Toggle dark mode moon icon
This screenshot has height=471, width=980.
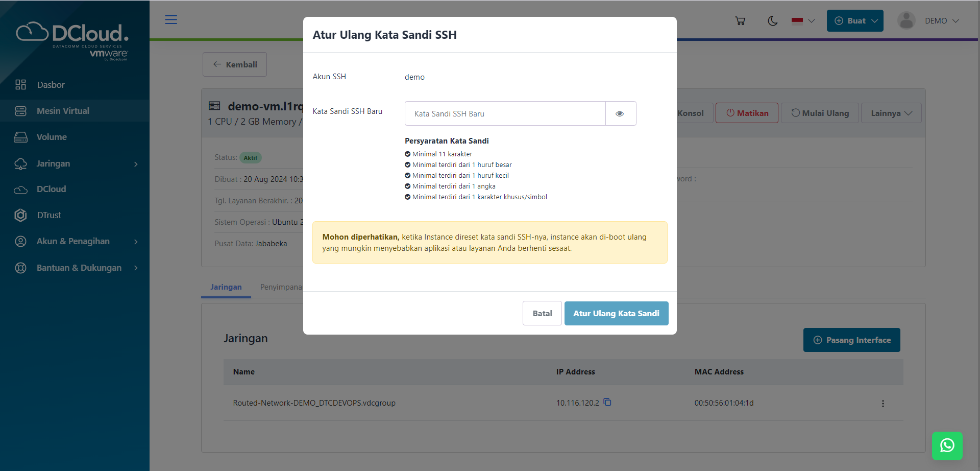(x=772, y=21)
